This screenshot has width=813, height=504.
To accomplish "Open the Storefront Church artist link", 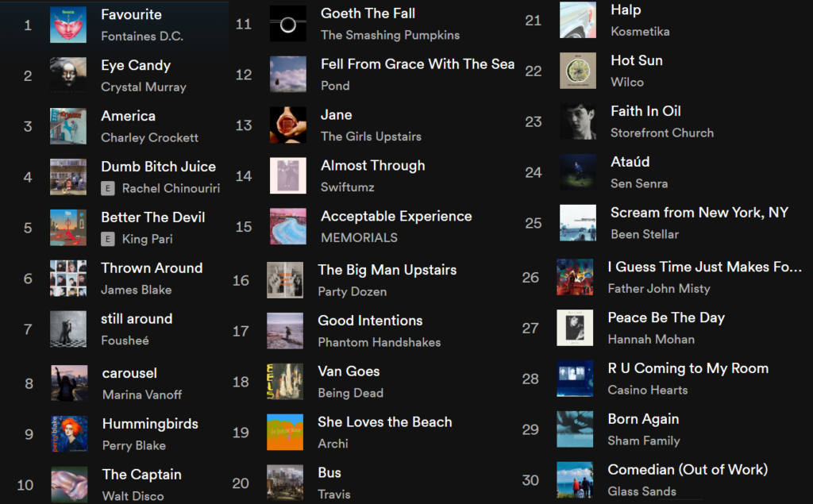I will point(661,133).
